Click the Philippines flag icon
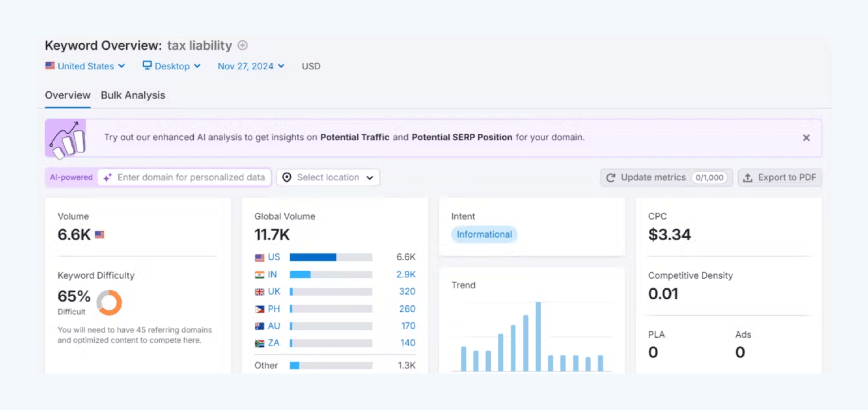Screen dimensions: 868x410 [259, 309]
